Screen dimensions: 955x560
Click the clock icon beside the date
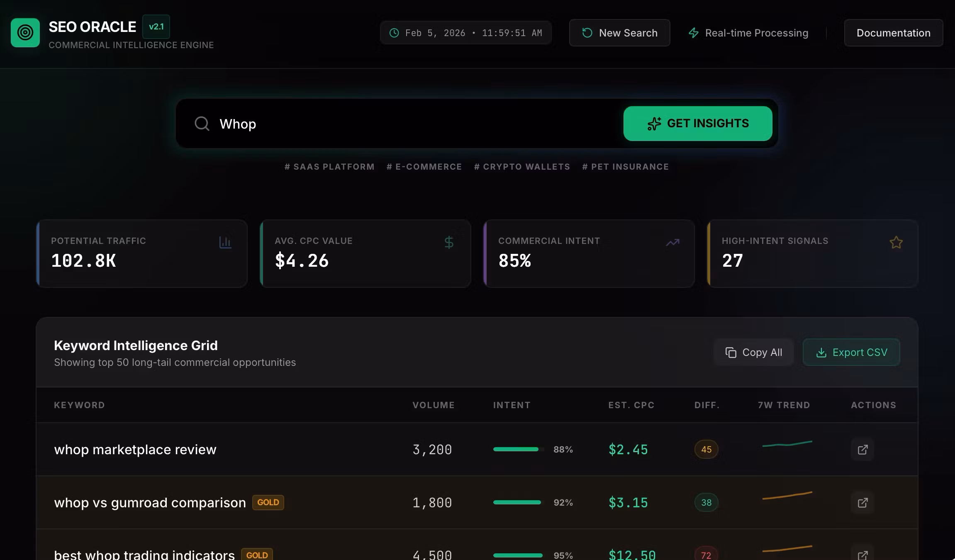[394, 33]
